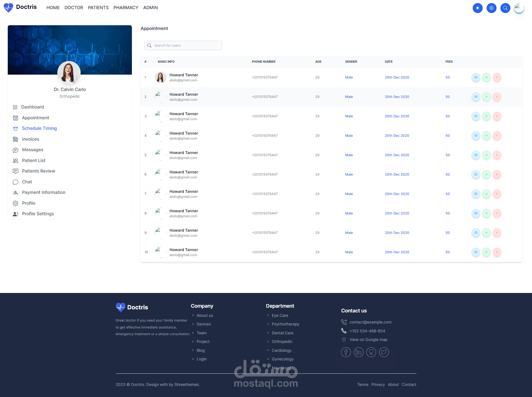The width and height of the screenshot is (532, 397).
Task: Cancel appointment in row 5
Action: [497, 155]
